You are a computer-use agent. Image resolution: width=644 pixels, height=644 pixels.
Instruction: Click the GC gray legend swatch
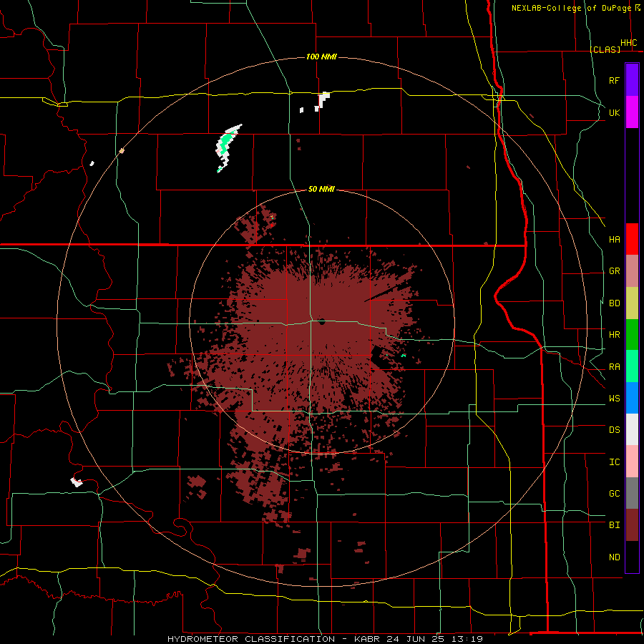tap(632, 493)
